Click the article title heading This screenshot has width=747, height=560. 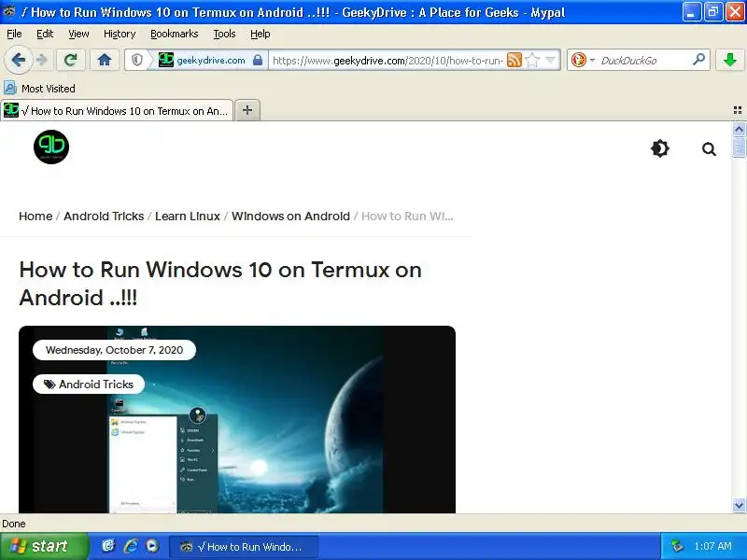click(x=220, y=284)
